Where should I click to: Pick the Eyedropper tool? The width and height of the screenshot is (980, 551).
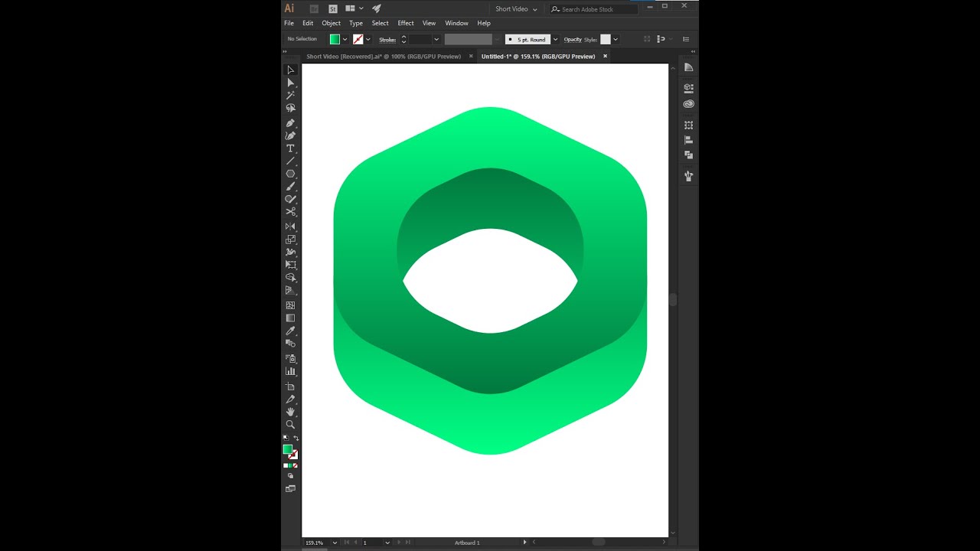click(290, 331)
